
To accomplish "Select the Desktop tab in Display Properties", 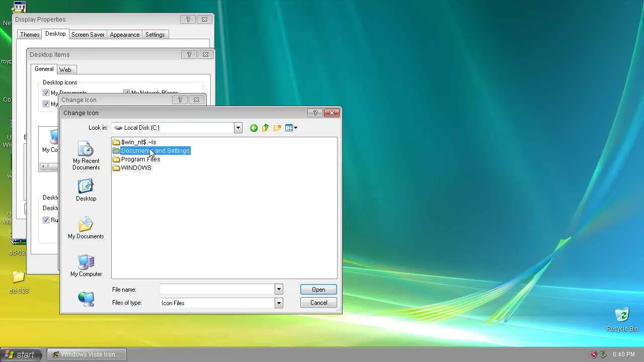I will pos(55,34).
